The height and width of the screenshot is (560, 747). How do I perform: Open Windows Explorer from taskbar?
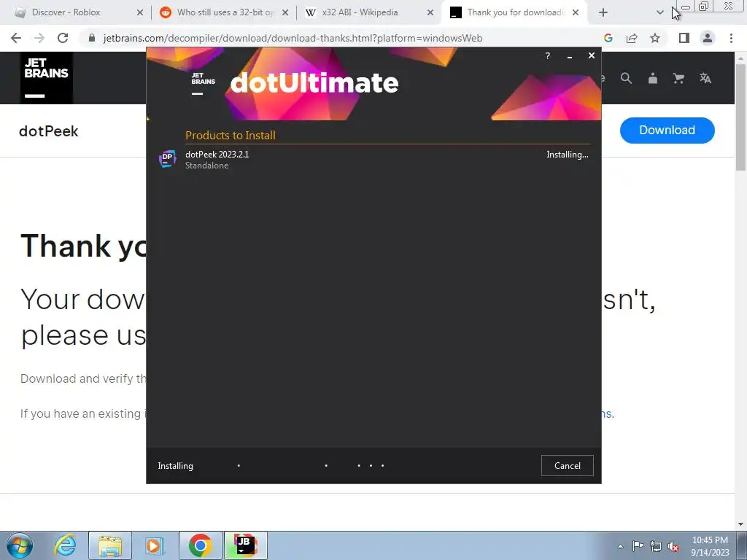click(110, 545)
